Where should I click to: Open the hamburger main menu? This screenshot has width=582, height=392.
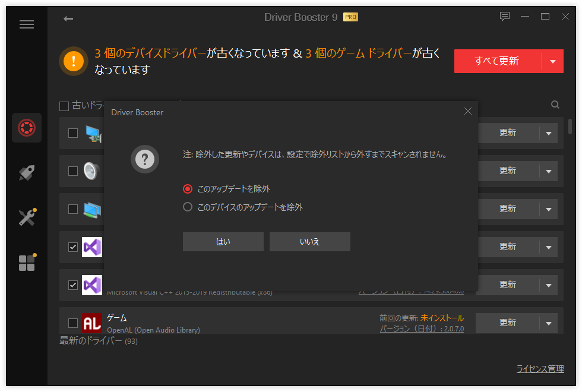(x=27, y=24)
